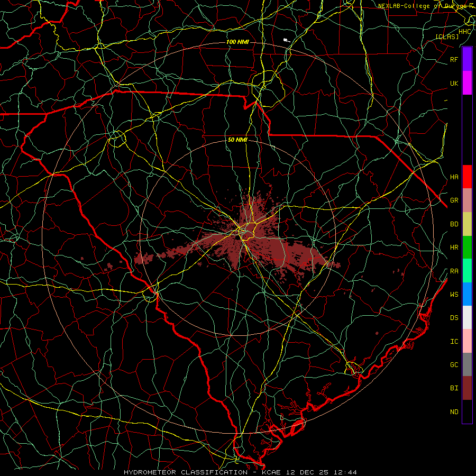Click the BD legend label
The image size is (476, 476).
click(x=454, y=224)
